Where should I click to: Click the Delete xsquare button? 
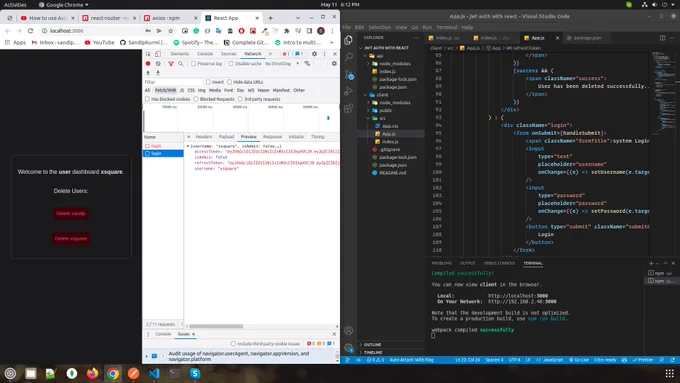point(71,239)
